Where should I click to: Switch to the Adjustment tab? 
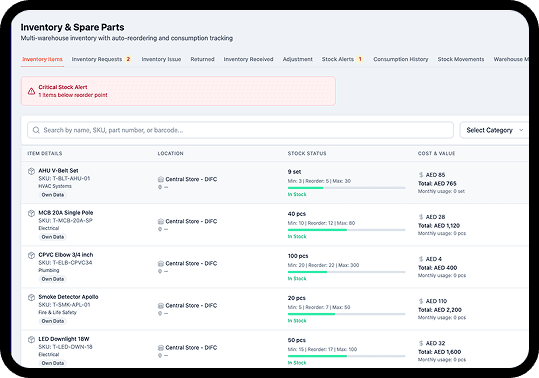[x=298, y=59]
